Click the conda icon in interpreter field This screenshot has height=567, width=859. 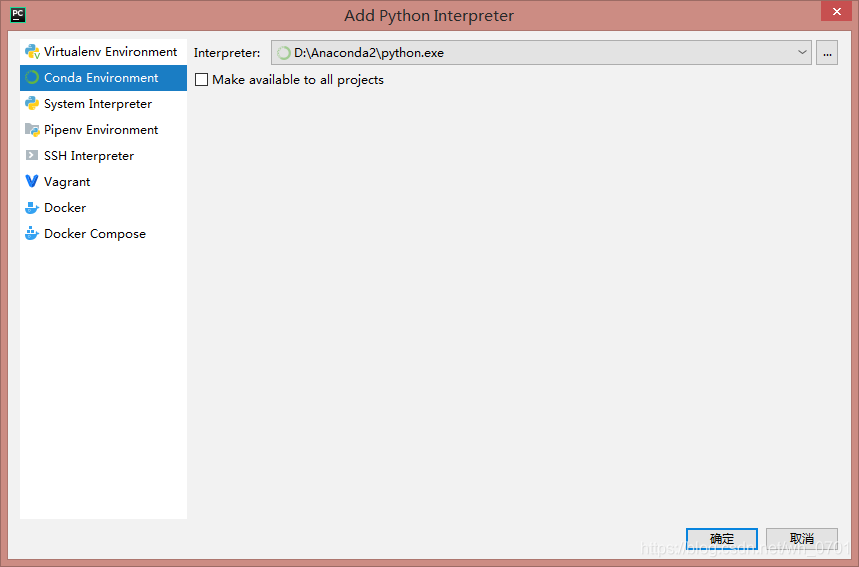pyautogui.click(x=283, y=53)
